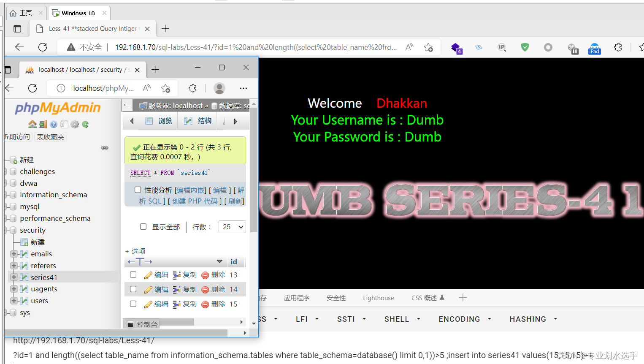Open the phpMyAdmin home icon
Screen dimensions: 644x364
click(32, 124)
